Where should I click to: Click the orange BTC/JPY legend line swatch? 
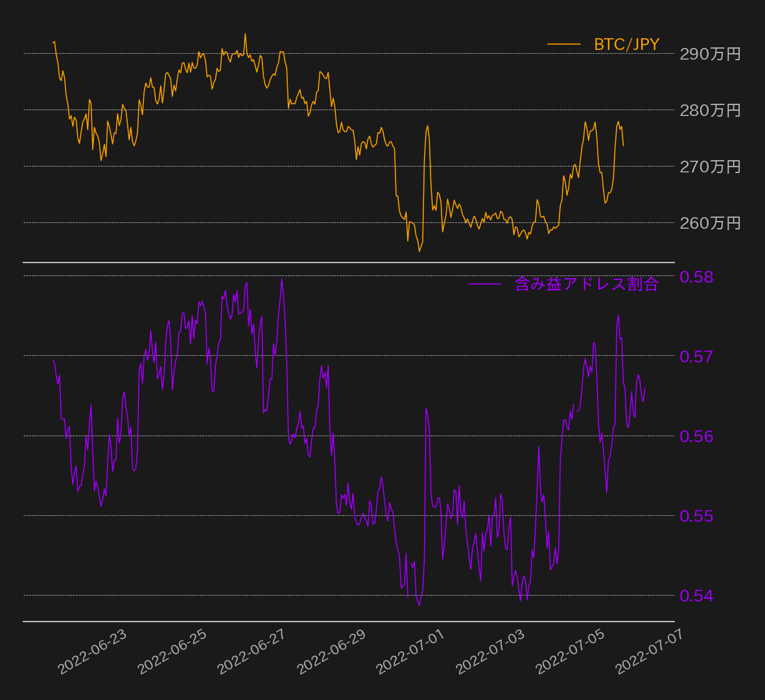pyautogui.click(x=563, y=45)
